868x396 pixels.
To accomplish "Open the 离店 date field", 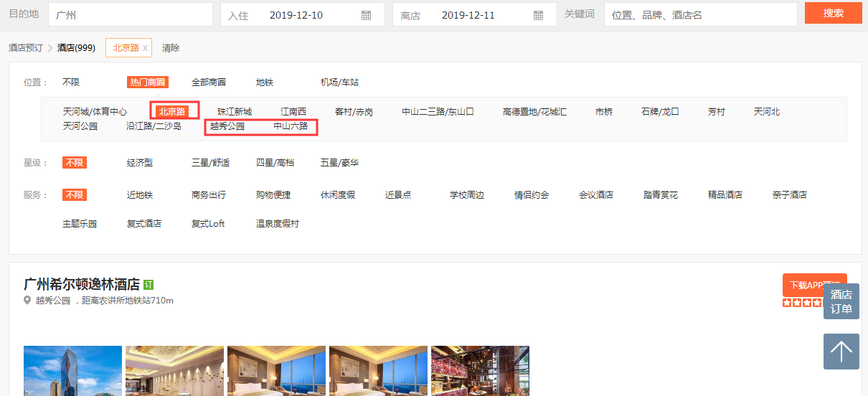I will pos(473,15).
